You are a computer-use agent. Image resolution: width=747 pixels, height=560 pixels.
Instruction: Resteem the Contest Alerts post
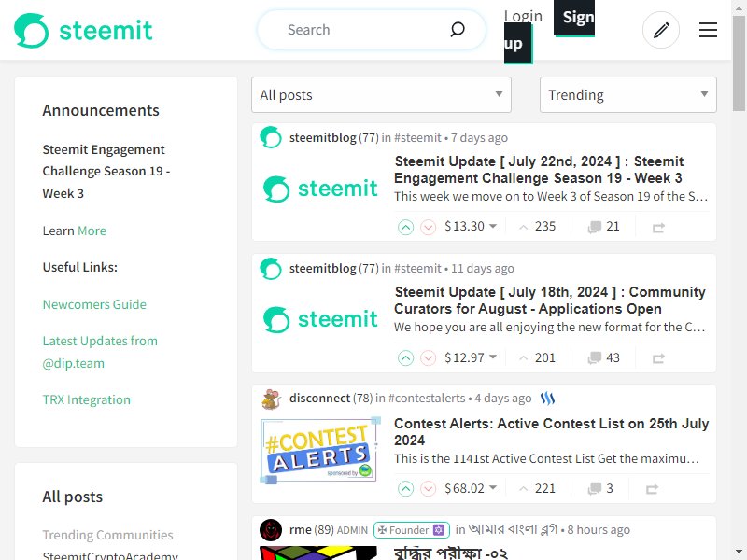click(x=652, y=489)
